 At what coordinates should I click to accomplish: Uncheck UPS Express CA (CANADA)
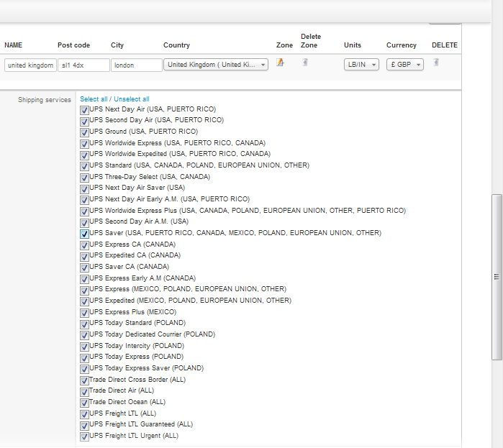click(x=85, y=245)
